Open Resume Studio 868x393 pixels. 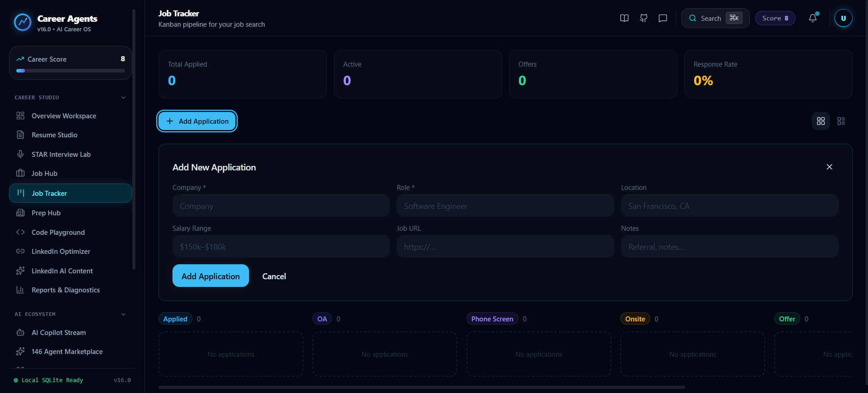71,135
